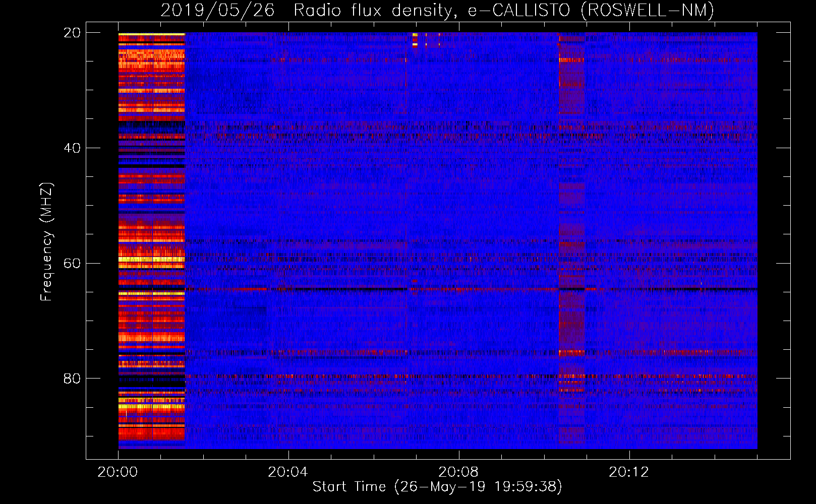
Task: Click the "Frequency (MHZ)" axis label
Action: (x=46, y=242)
